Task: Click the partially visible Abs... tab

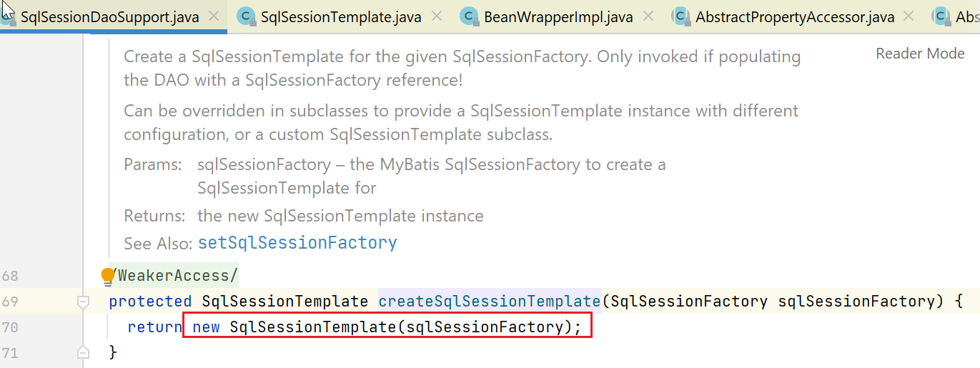Action: tap(958, 16)
